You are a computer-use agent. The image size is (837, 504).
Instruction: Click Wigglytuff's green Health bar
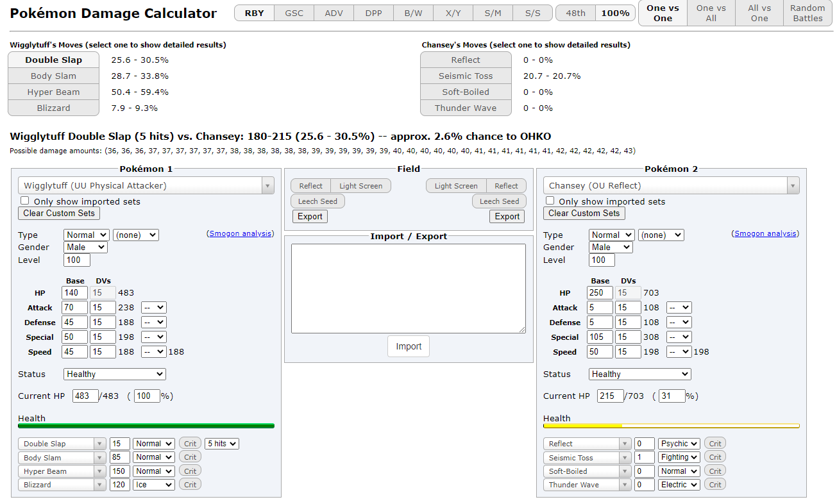click(146, 425)
